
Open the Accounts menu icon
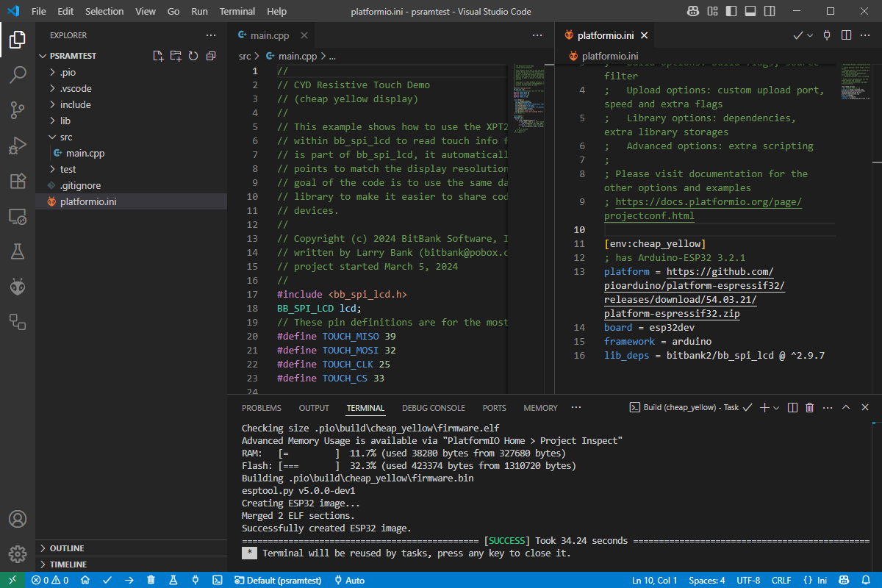coord(18,519)
